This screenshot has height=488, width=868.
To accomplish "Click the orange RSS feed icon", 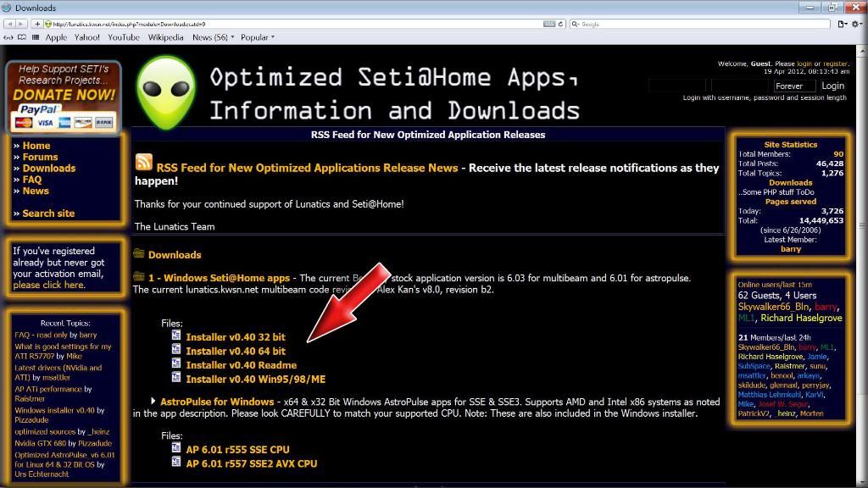I will 143,164.
